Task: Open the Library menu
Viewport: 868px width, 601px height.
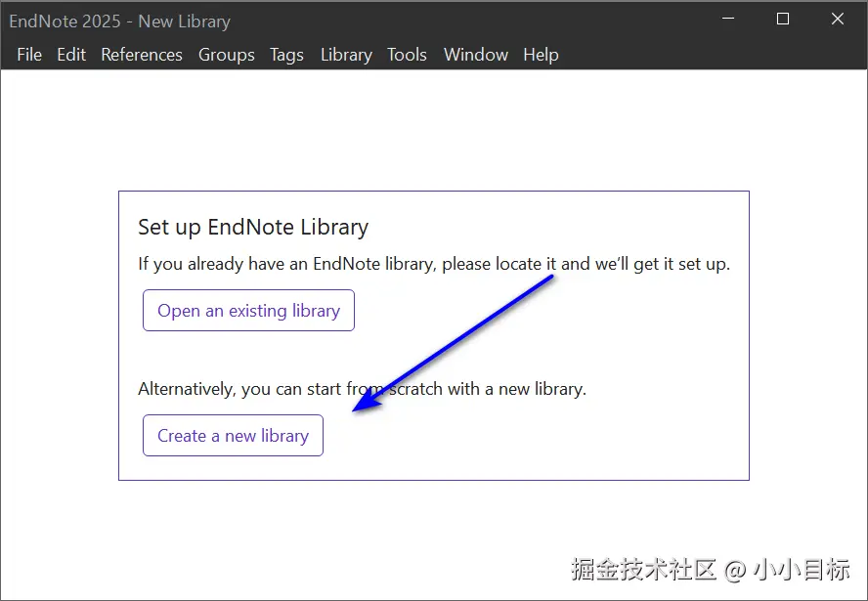Action: [347, 55]
